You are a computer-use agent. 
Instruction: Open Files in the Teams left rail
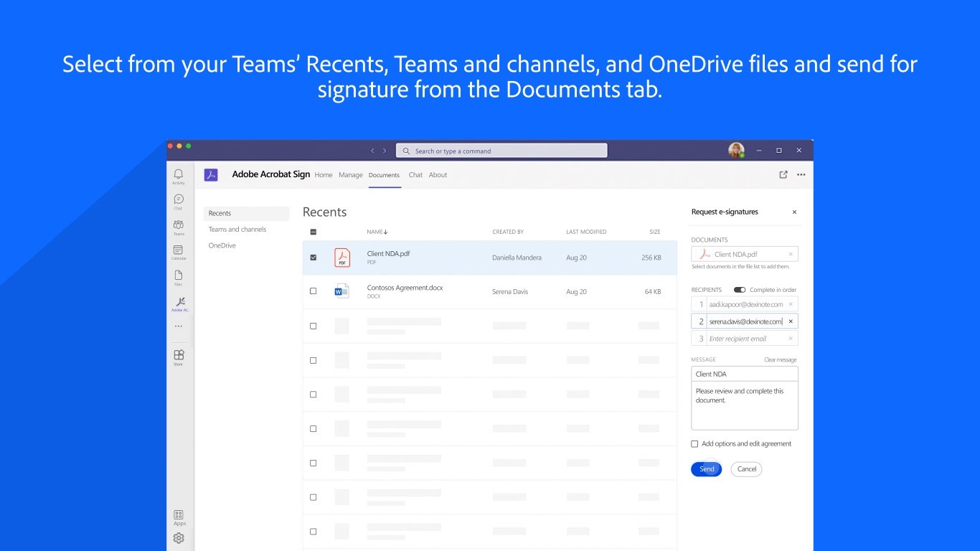point(178,278)
